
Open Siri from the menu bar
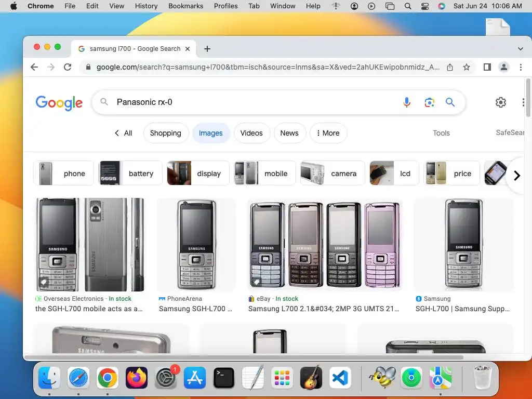pyautogui.click(x=442, y=6)
